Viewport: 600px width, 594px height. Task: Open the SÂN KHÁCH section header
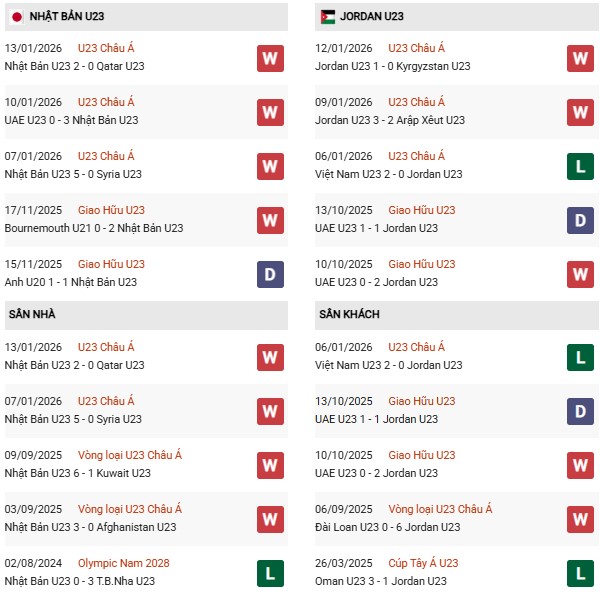[350, 314]
